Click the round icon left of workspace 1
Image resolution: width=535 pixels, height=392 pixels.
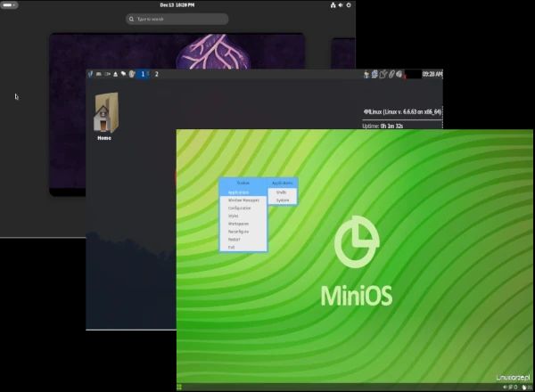tap(132, 74)
